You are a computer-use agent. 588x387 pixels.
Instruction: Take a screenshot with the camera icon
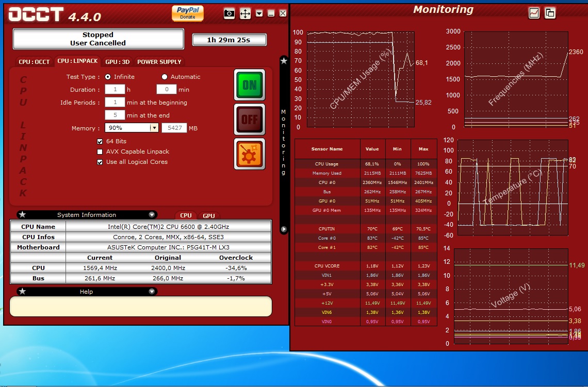[x=229, y=14]
